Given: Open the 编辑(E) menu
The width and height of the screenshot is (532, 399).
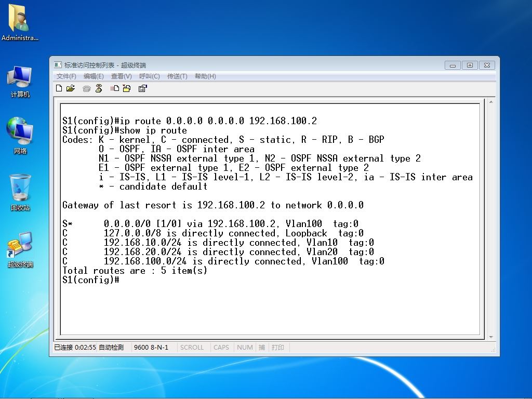Looking at the screenshot, I should coord(94,76).
